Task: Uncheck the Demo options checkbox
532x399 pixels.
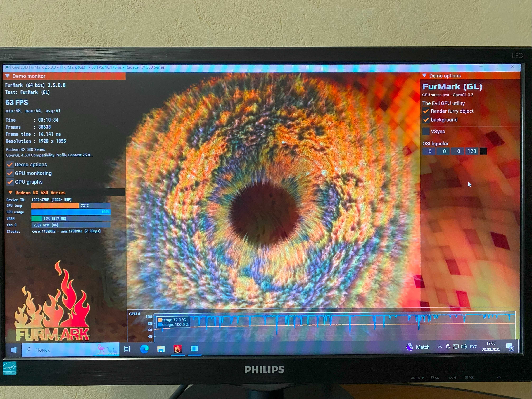Action: 10,165
